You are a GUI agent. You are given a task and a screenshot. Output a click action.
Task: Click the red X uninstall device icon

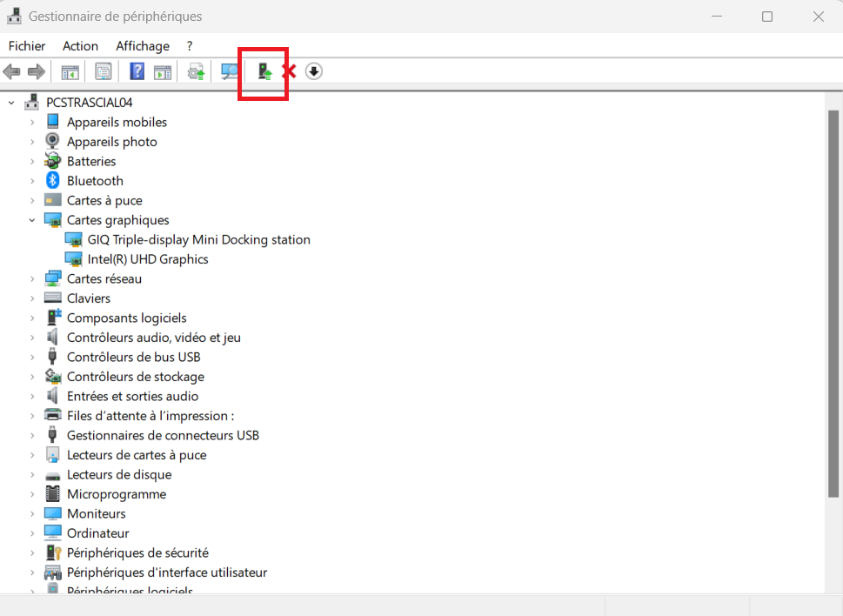click(x=289, y=71)
